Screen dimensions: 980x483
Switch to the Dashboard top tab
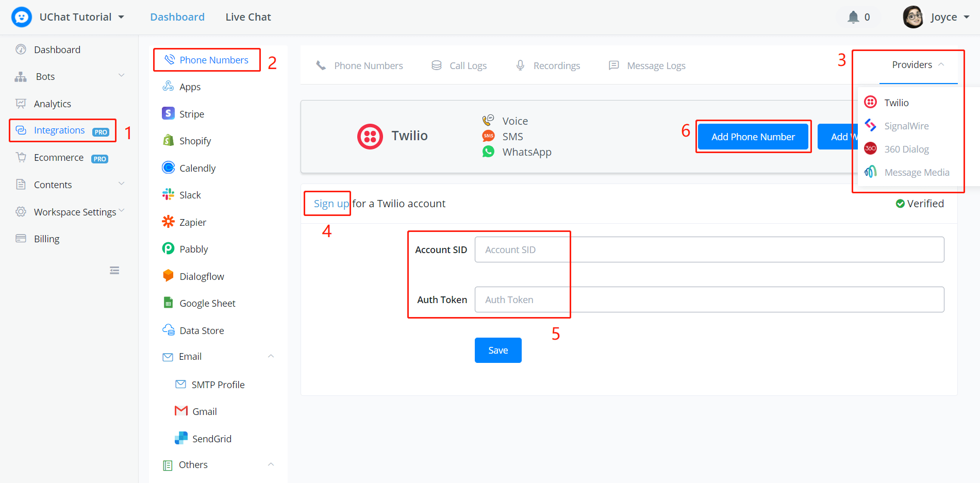tap(177, 17)
